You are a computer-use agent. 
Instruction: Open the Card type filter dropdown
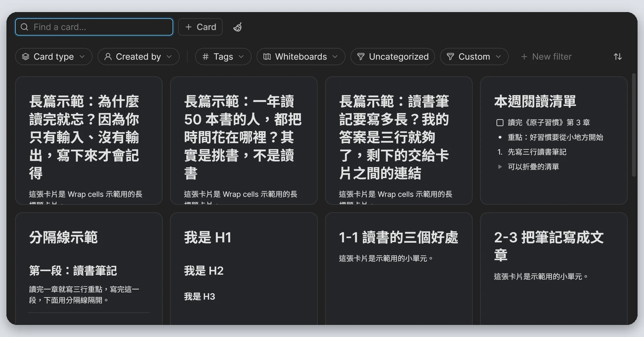click(54, 57)
